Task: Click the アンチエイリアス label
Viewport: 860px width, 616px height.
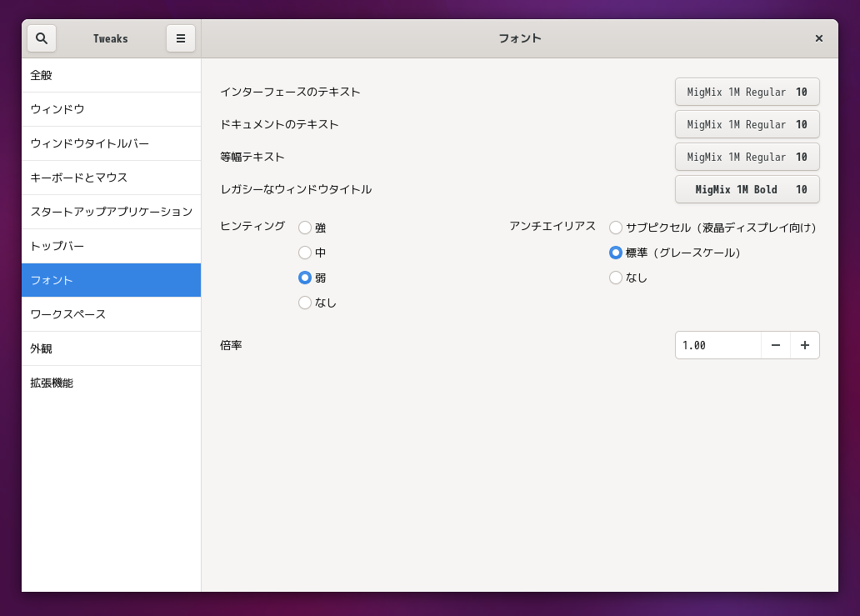Action: [552, 226]
